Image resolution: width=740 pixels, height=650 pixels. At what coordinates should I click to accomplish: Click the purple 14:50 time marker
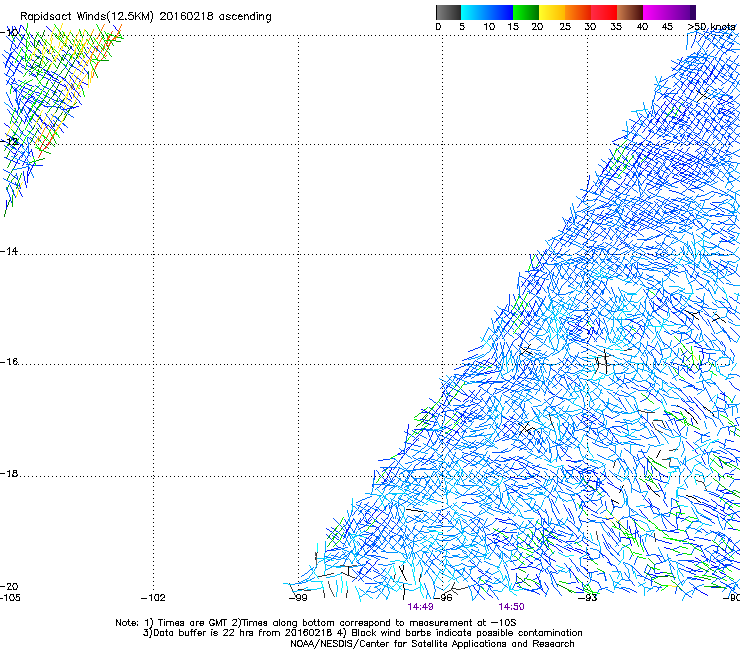(x=511, y=607)
